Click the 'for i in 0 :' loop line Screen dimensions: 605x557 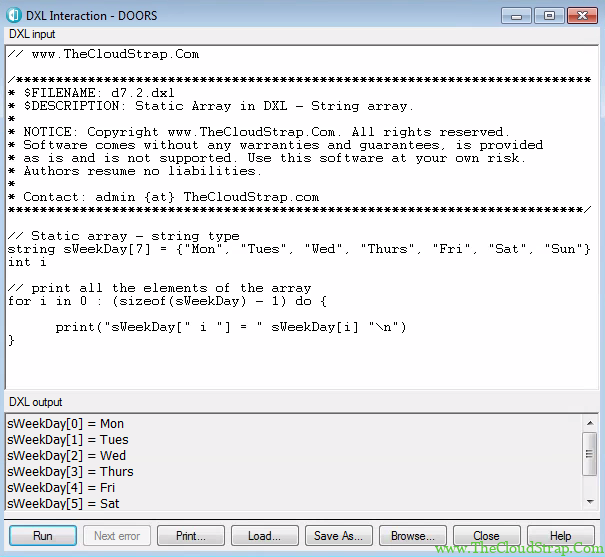click(x=167, y=301)
